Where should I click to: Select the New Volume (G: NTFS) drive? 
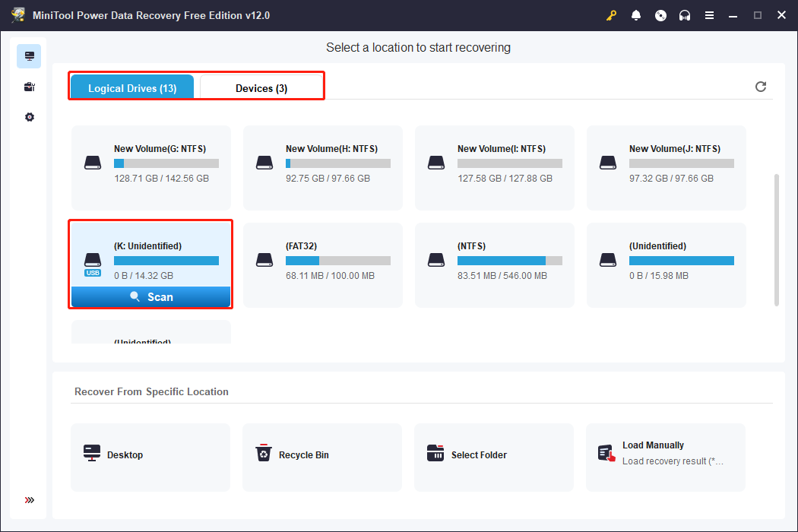click(151, 167)
